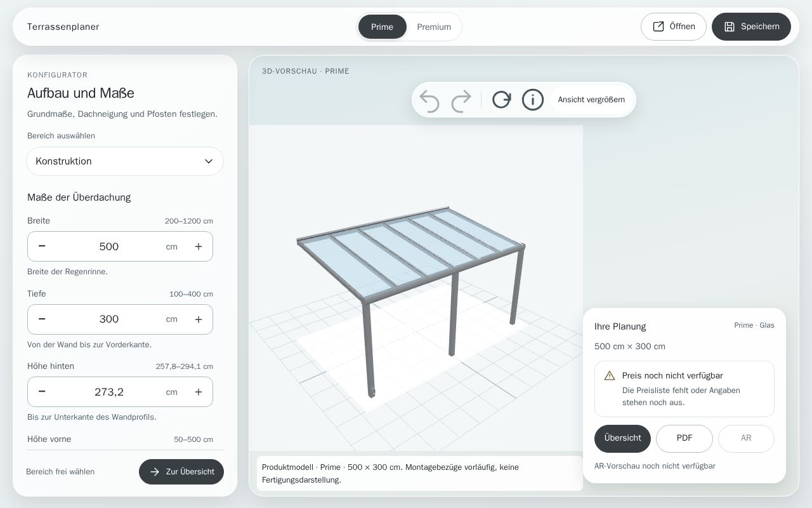Enlarge the view with Ansicht vergrößern
This screenshot has width=812, height=508.
591,100
